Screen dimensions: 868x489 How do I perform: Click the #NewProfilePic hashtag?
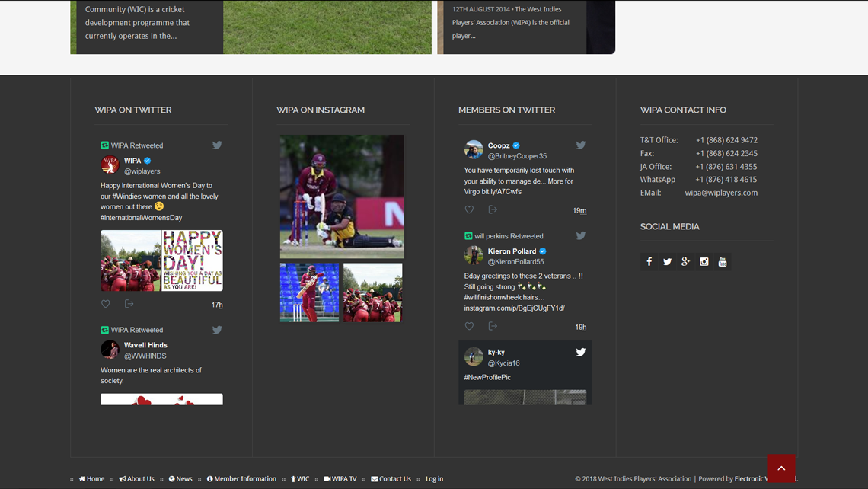tap(487, 378)
